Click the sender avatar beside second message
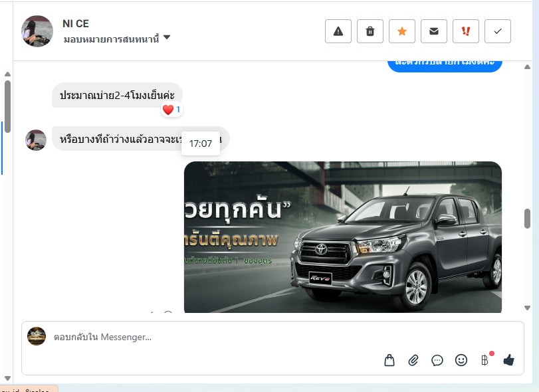Viewport: 539px width, 392px height. 36,140
